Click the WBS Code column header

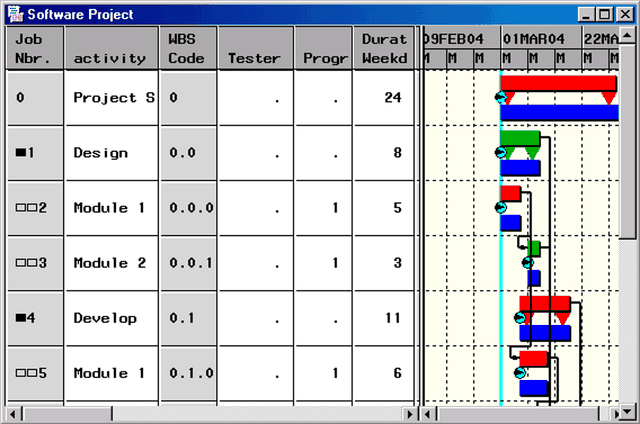(x=187, y=48)
